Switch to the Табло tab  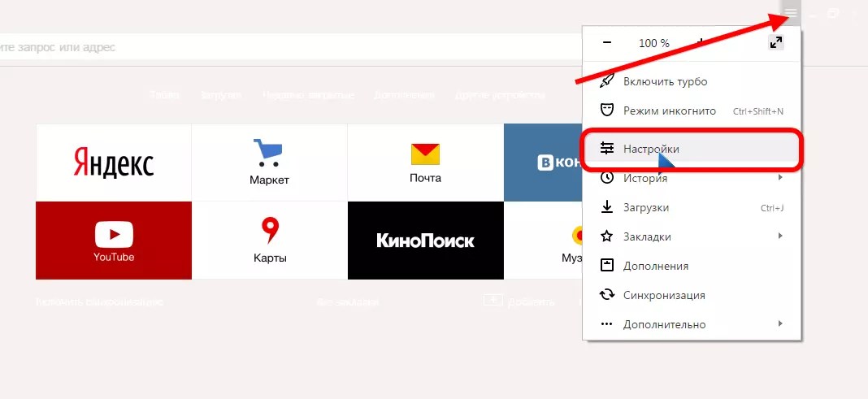(164, 95)
